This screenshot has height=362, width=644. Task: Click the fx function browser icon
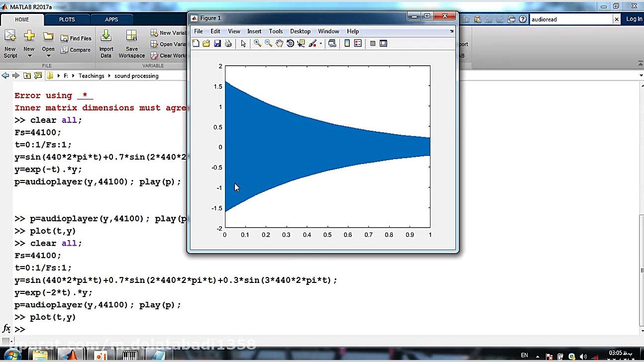point(6,329)
